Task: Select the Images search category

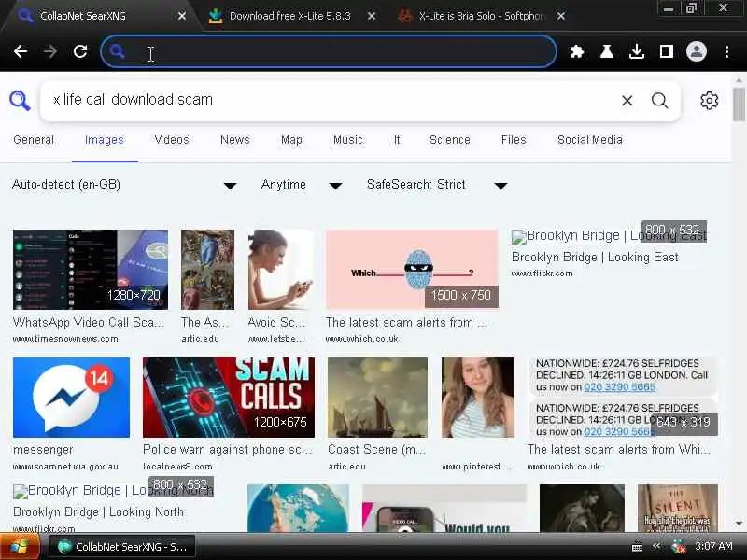Action: (x=105, y=140)
